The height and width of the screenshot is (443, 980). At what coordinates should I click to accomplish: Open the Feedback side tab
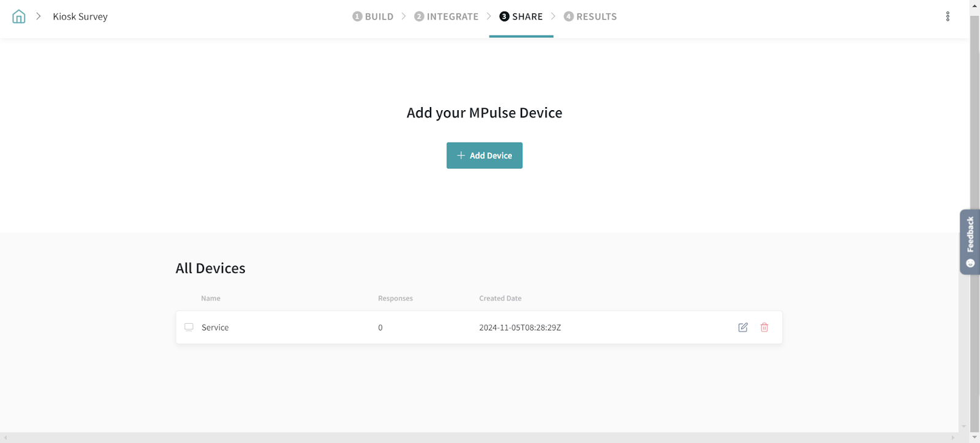[970, 242]
